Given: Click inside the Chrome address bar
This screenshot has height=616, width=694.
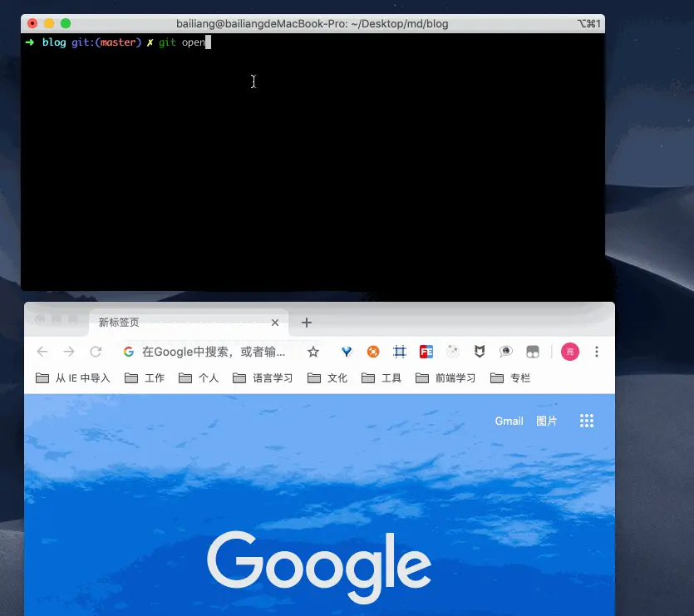Looking at the screenshot, I should pyautogui.click(x=208, y=352).
